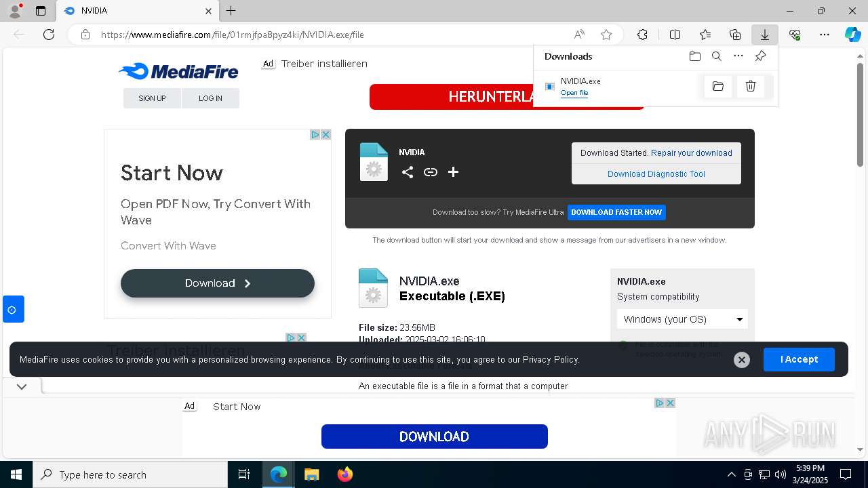Toggle Split screen icon
The width and height of the screenshot is (868, 488).
[x=675, y=35]
